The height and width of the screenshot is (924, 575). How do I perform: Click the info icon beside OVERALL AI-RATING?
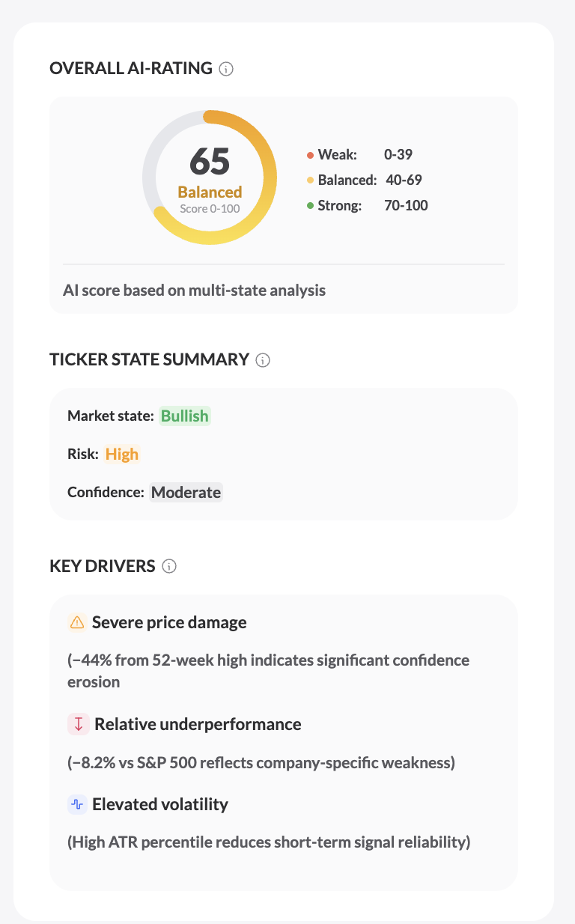coord(225,68)
